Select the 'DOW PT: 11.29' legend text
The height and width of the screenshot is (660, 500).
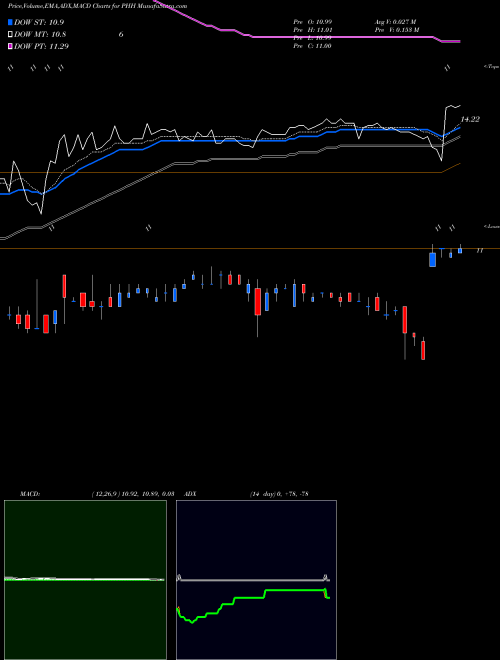(x=41, y=46)
